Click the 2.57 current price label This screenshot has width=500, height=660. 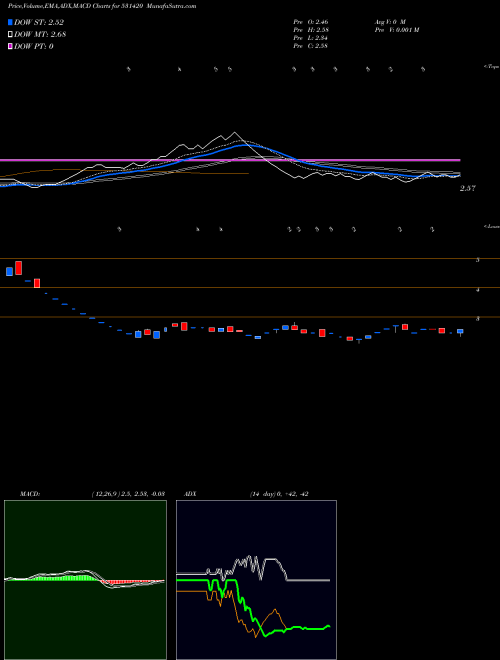(468, 189)
